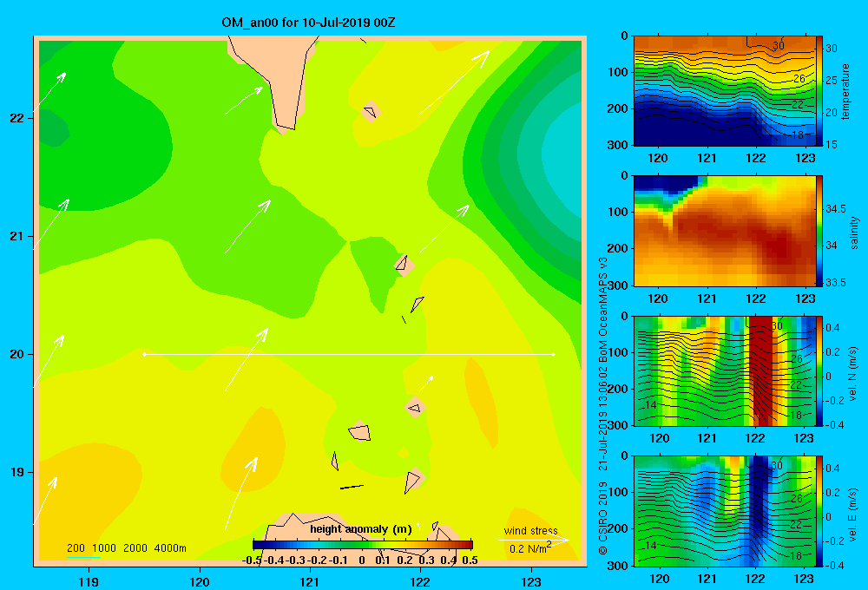Click latitude label 20 on the main map

click(16, 354)
